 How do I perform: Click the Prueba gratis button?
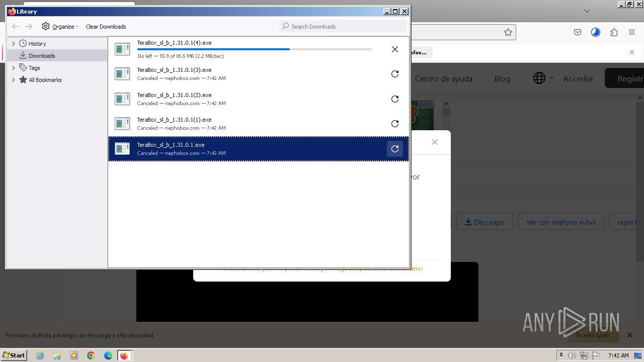click(x=593, y=335)
